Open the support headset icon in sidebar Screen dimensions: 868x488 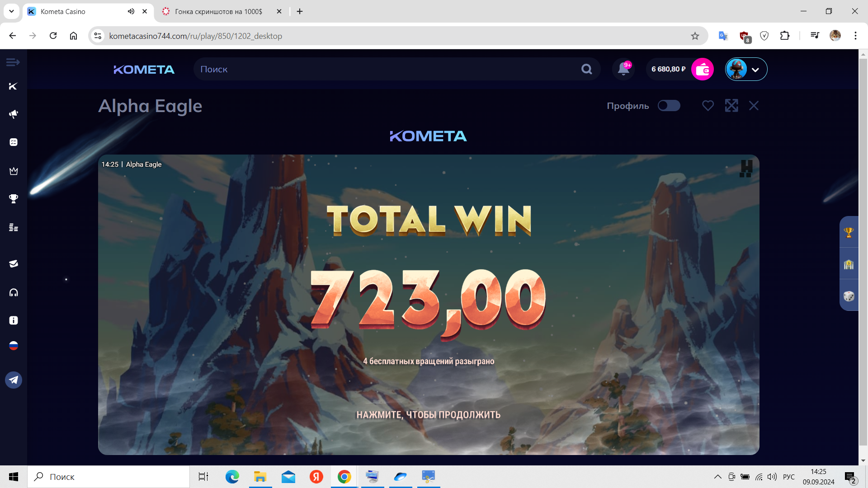click(14, 293)
